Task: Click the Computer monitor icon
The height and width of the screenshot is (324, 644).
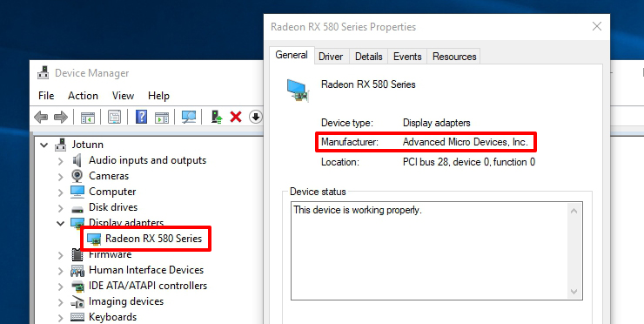Action: [77, 192]
